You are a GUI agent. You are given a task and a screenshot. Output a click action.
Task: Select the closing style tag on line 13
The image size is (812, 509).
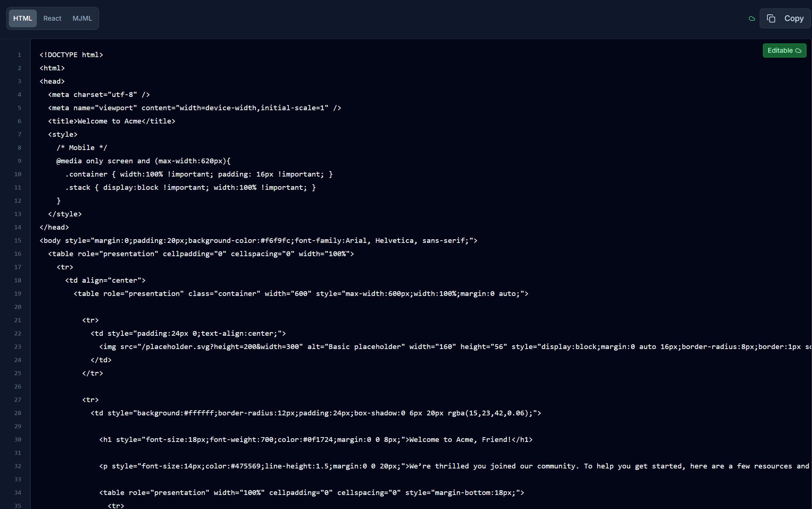point(65,214)
